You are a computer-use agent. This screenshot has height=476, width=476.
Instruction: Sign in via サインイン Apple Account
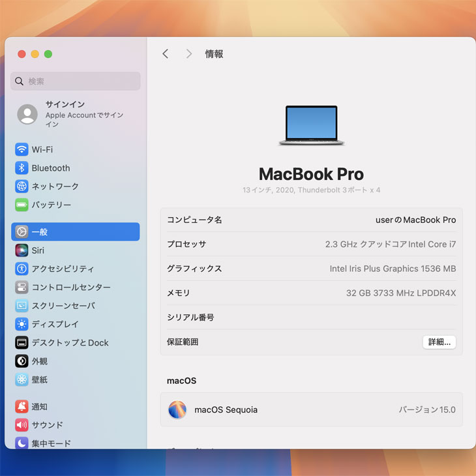click(x=75, y=114)
